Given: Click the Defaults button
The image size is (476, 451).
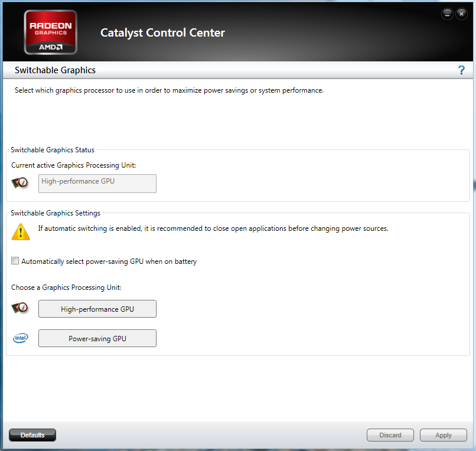Looking at the screenshot, I should (32, 435).
